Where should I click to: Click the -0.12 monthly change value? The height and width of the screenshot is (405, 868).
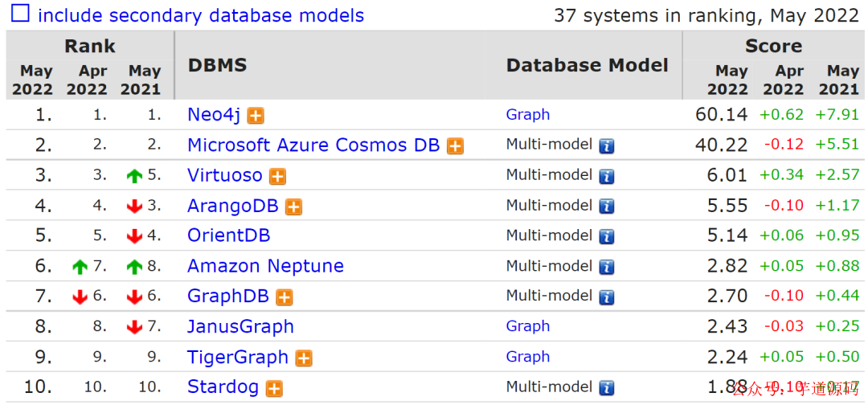click(784, 145)
